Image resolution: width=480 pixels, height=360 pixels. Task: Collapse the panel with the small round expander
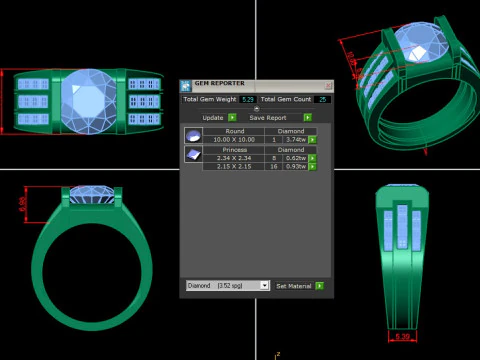[256, 109]
